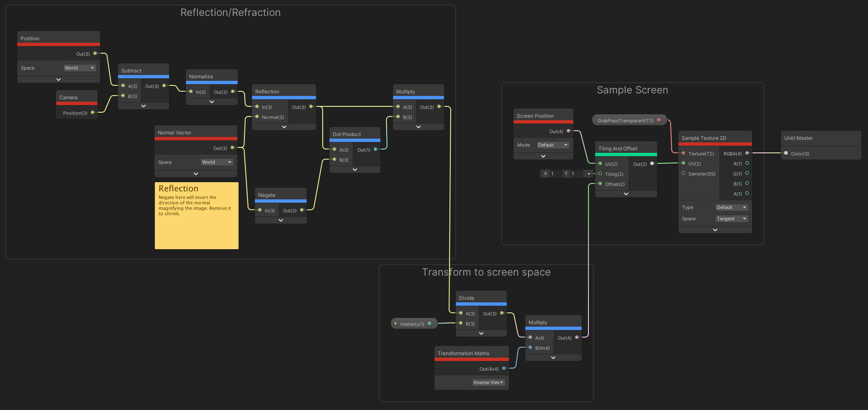Click the Tiling X value field
Image resolution: width=868 pixels, height=410 pixels.
click(x=555, y=173)
